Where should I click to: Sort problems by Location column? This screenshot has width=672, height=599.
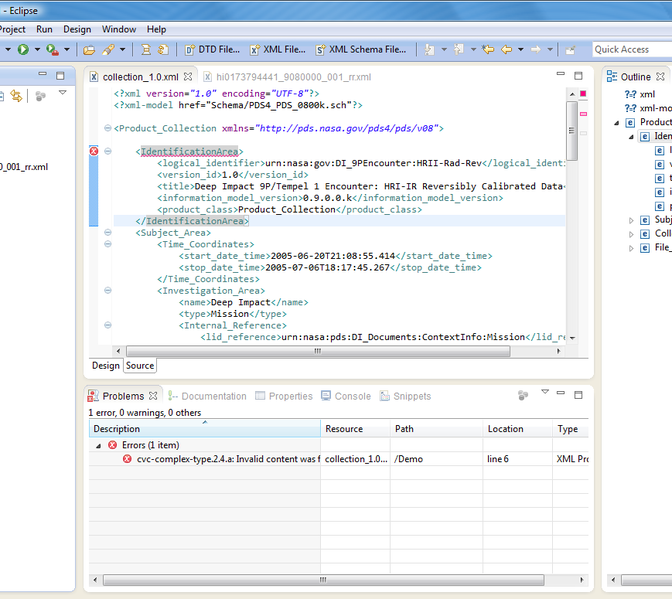(x=517, y=429)
